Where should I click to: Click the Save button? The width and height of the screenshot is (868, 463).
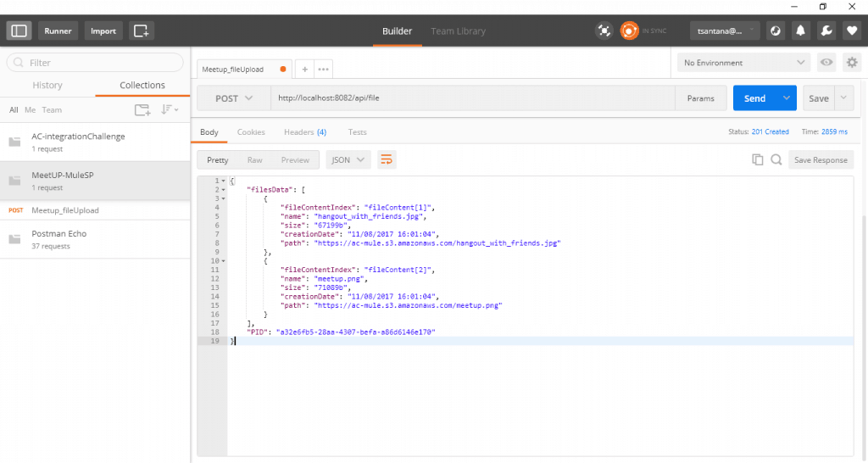819,98
